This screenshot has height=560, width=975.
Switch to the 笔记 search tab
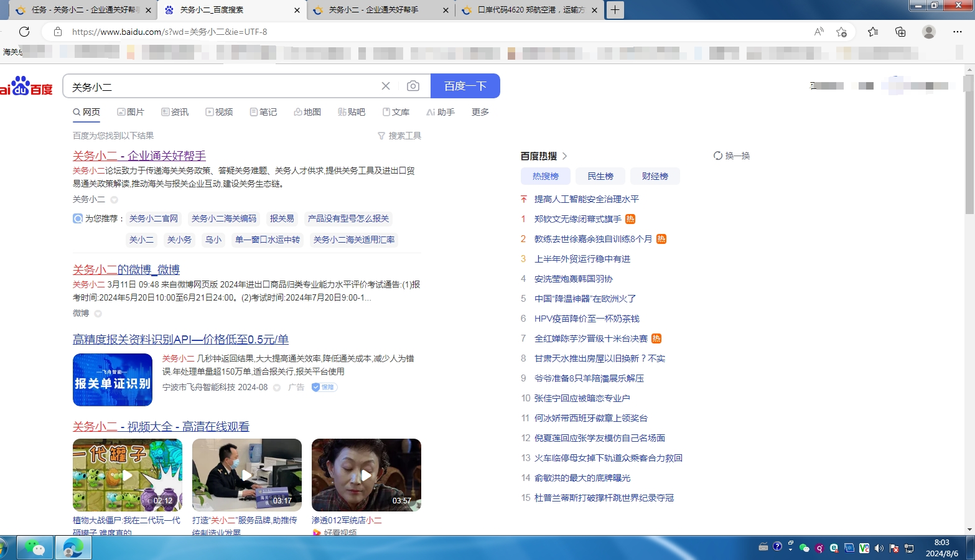[263, 112]
